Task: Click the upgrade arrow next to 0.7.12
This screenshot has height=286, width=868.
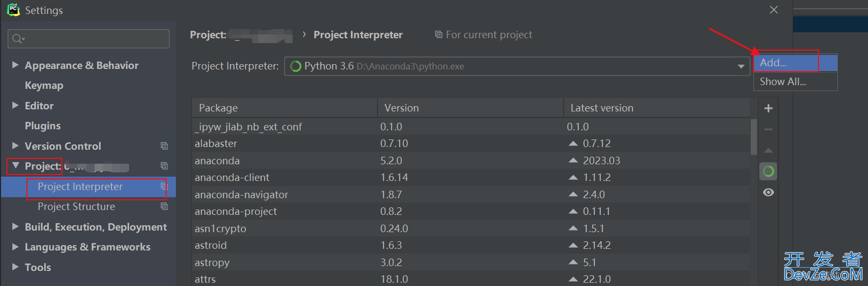Action: 573,144
